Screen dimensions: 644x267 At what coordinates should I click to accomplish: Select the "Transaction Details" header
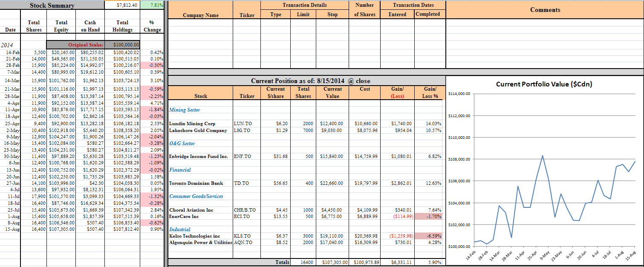point(305,5)
